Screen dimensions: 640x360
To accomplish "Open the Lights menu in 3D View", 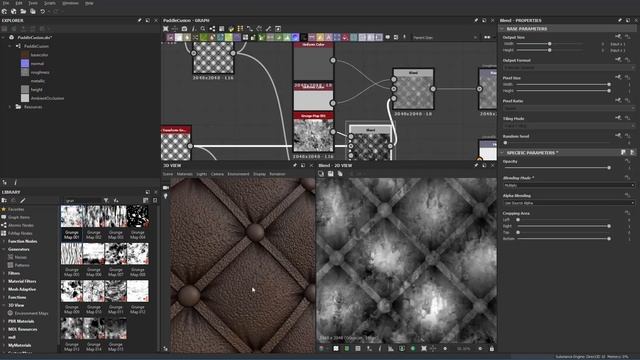I will [202, 174].
